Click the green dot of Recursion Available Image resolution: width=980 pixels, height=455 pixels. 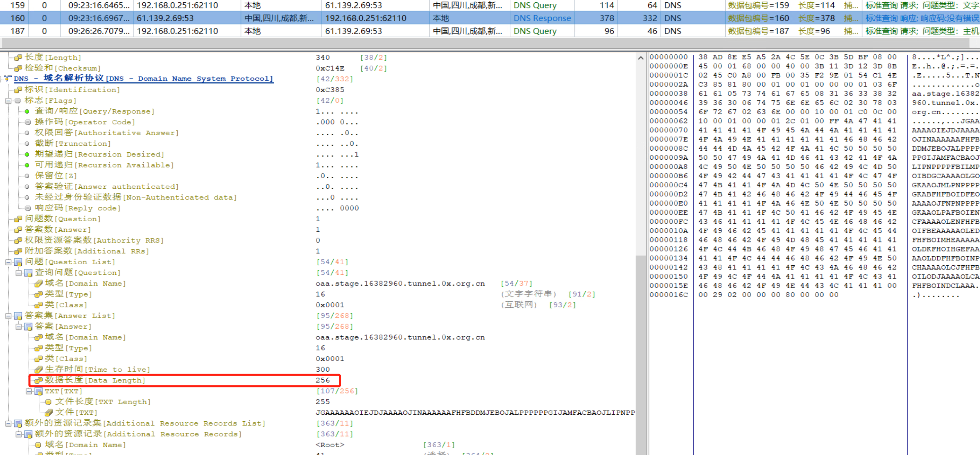pyautogui.click(x=27, y=165)
